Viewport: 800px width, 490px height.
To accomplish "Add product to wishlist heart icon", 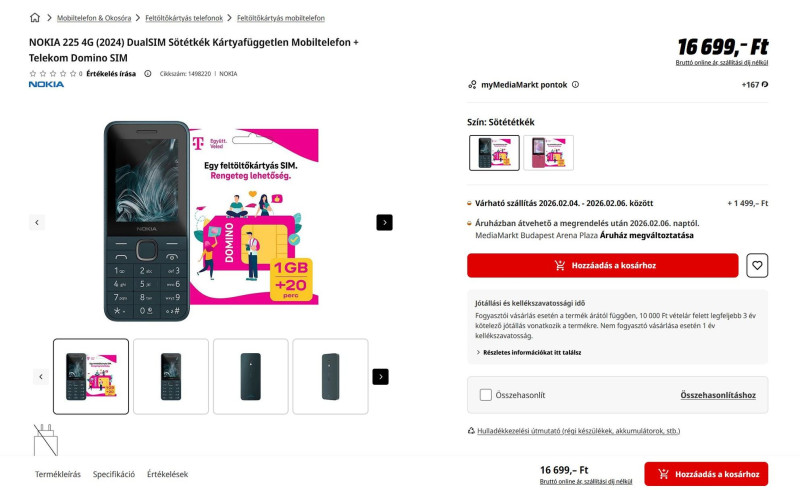I will click(757, 265).
